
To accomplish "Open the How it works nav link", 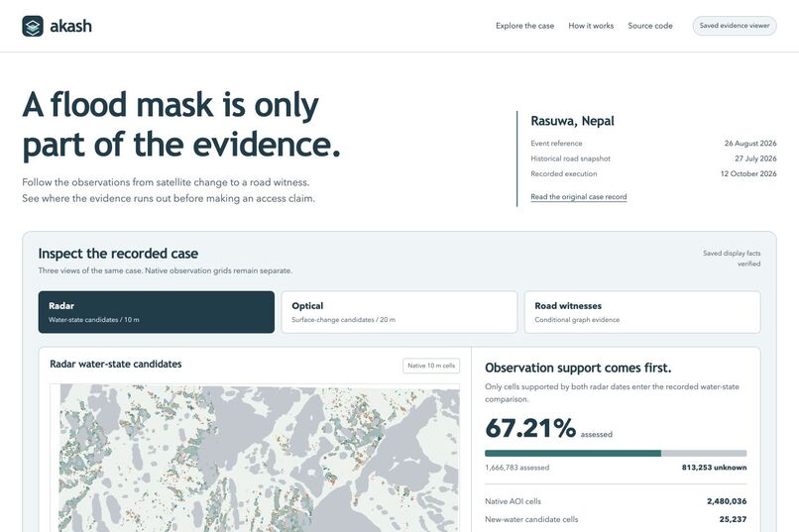I will click(591, 26).
